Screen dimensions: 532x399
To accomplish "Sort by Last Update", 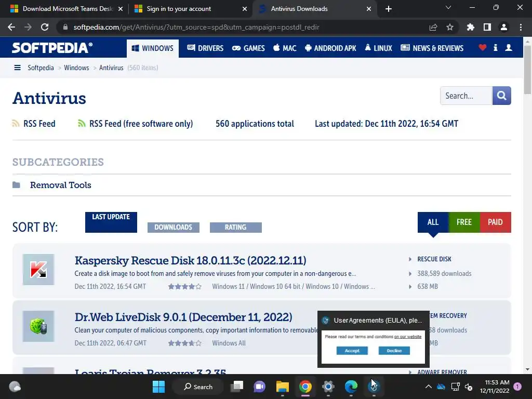I will click(111, 222).
